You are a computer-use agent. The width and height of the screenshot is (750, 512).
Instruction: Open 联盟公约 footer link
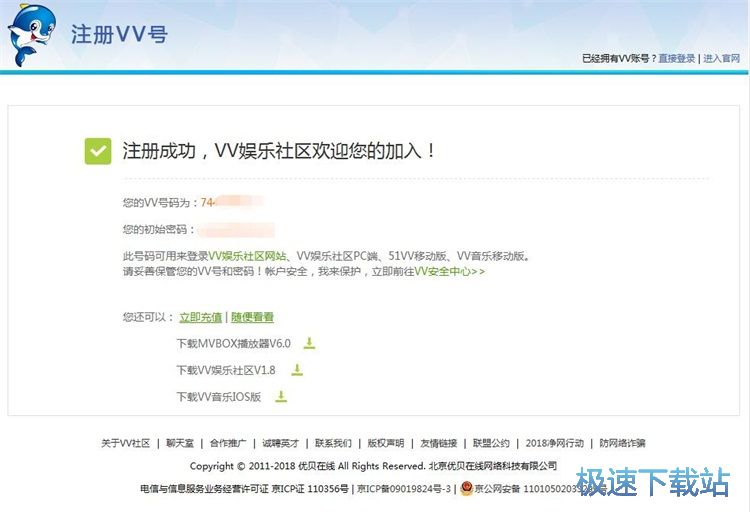point(491,443)
